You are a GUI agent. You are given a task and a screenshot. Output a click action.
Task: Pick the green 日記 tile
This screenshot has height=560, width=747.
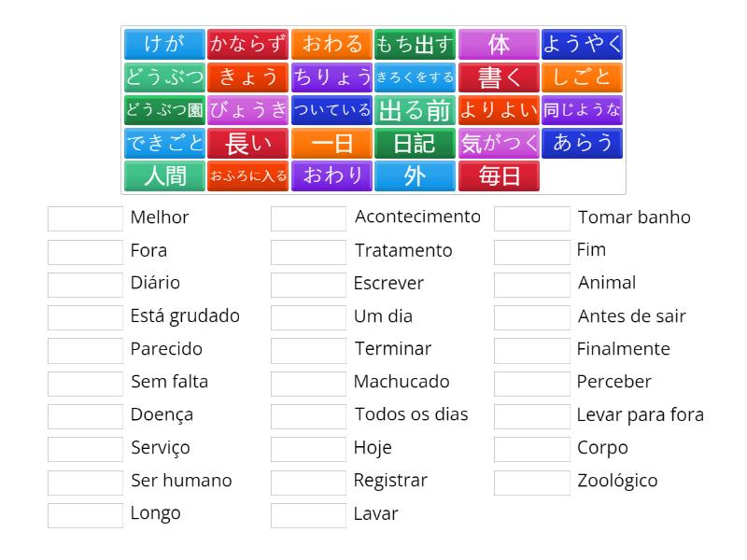[x=415, y=143]
